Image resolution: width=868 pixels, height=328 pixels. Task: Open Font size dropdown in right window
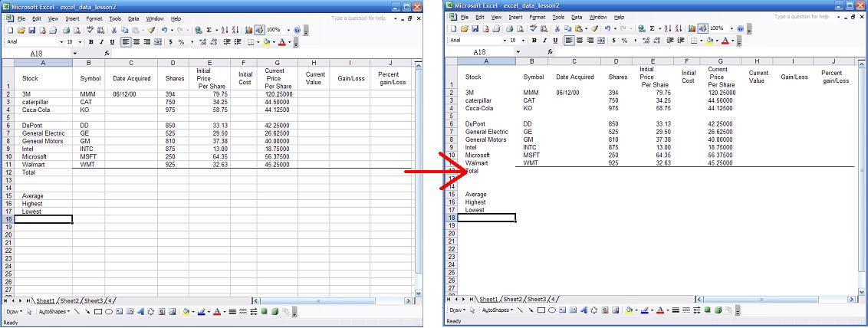click(x=523, y=41)
